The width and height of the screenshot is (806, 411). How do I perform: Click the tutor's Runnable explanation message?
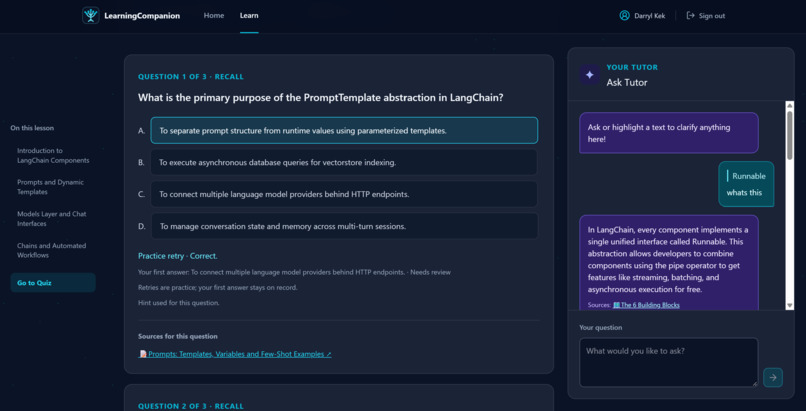click(x=669, y=263)
